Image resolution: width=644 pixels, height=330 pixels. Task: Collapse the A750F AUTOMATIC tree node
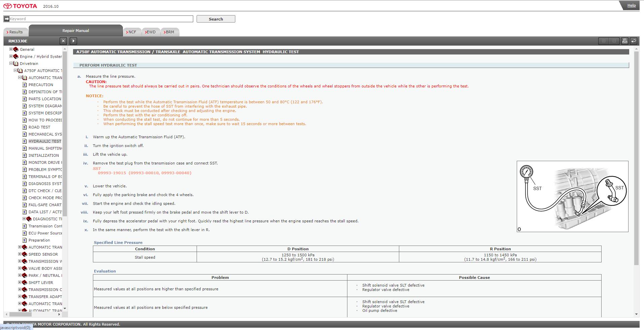[x=15, y=70]
